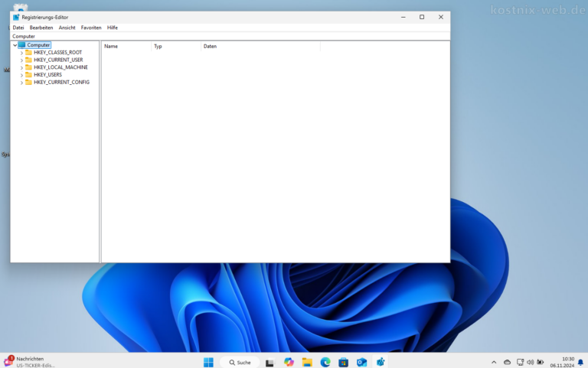This screenshot has width=588, height=368.
Task: Expand HKEY_LOCAL_MACHINE key
Action: [x=21, y=68]
